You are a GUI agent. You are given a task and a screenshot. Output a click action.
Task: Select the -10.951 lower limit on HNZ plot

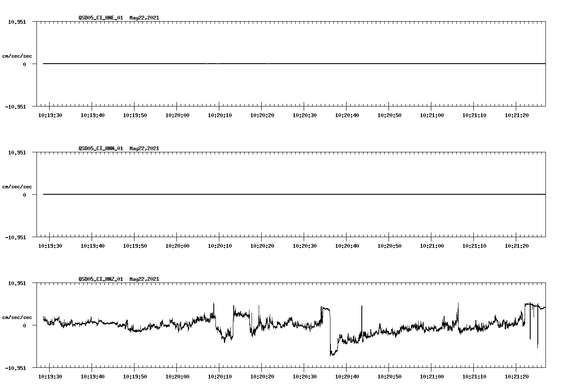click(16, 368)
